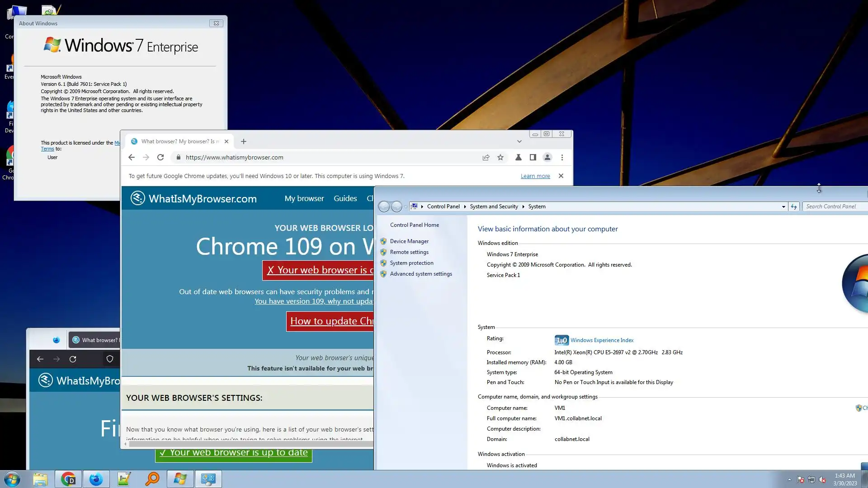Open Chrome profile avatar icon

(x=547, y=157)
